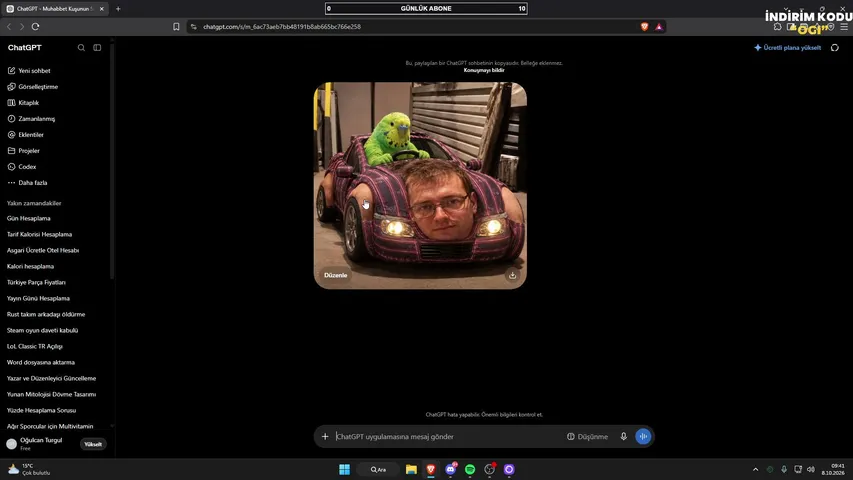Screen dimensions: 853x480
Task: Open Brave browser taskbar icon
Action: point(431,470)
